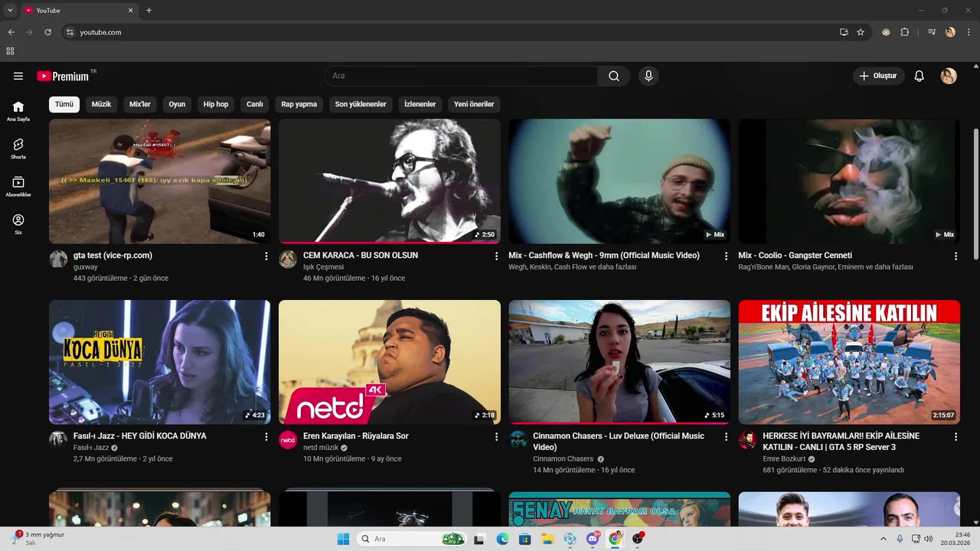980x551 pixels.
Task: Open Fasıl-ı Jazz channel avatar
Action: pyautogui.click(x=58, y=439)
